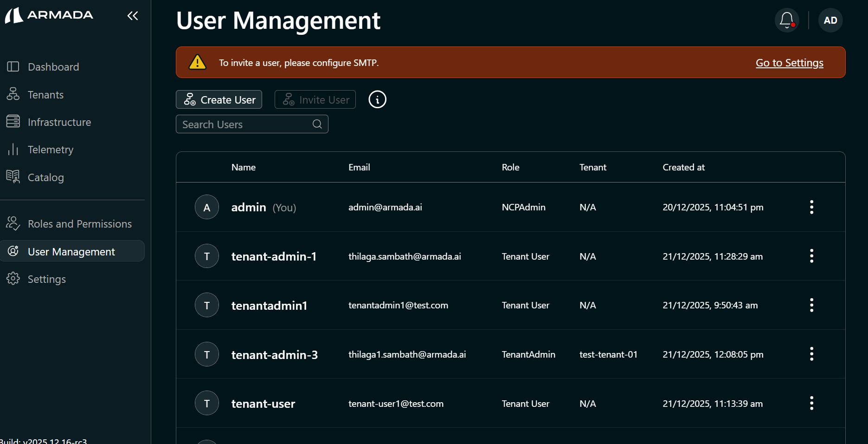Open the Dashboard from the sidebar icon
The width and height of the screenshot is (868, 444).
(13, 66)
